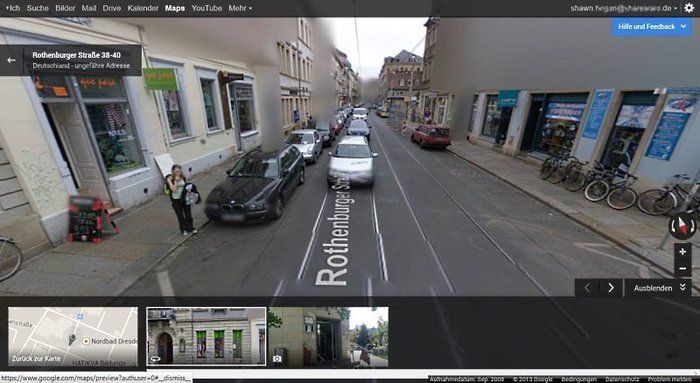Open YouTube from the Google bar
Screen dimensions: 700x383
(x=207, y=8)
